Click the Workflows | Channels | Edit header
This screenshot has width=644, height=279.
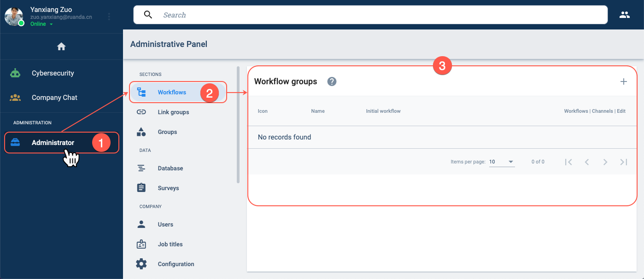point(595,111)
